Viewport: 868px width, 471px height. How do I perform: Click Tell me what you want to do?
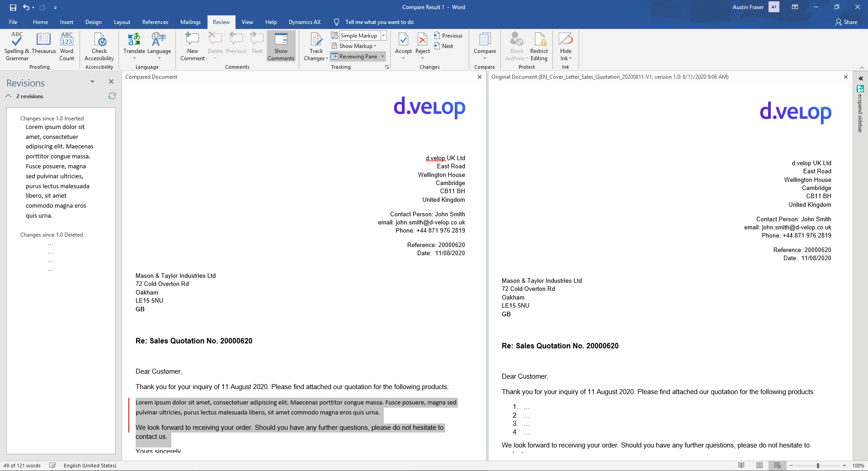(x=379, y=22)
